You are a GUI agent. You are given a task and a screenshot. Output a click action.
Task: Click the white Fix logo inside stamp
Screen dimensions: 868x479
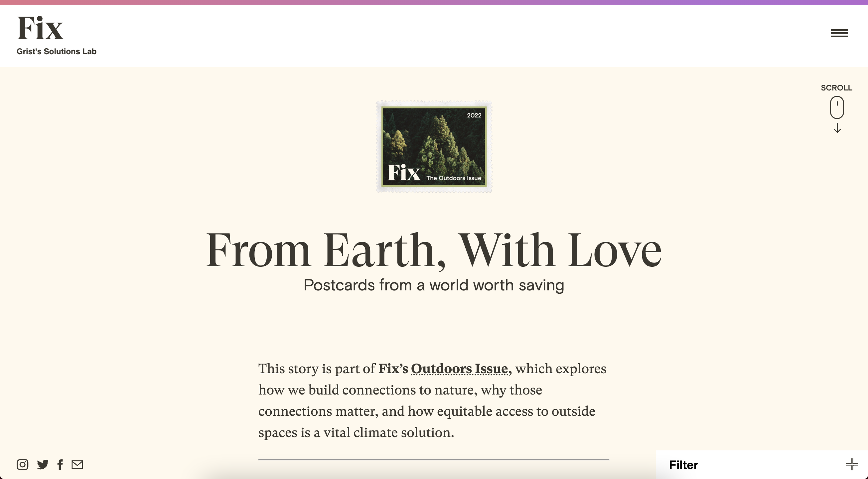[x=404, y=173]
